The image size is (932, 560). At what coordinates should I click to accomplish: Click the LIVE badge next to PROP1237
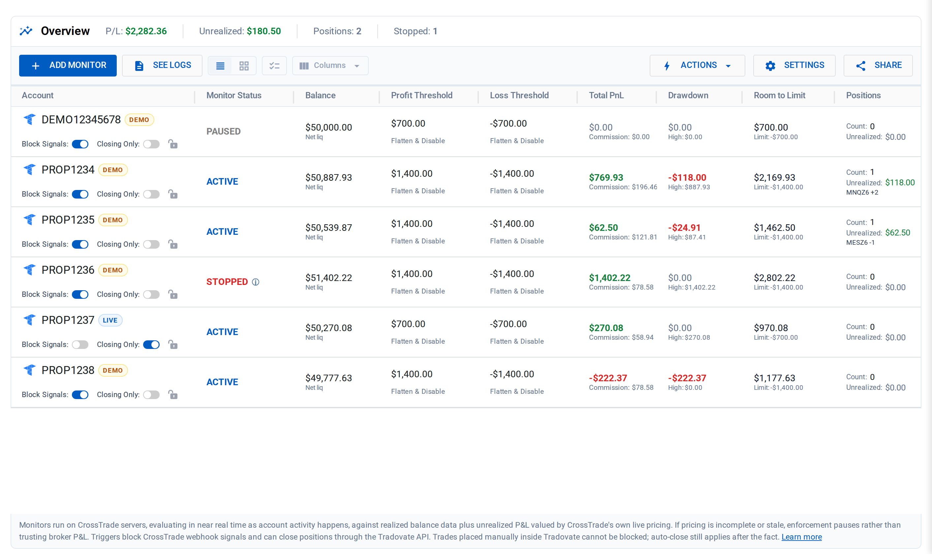pyautogui.click(x=110, y=320)
